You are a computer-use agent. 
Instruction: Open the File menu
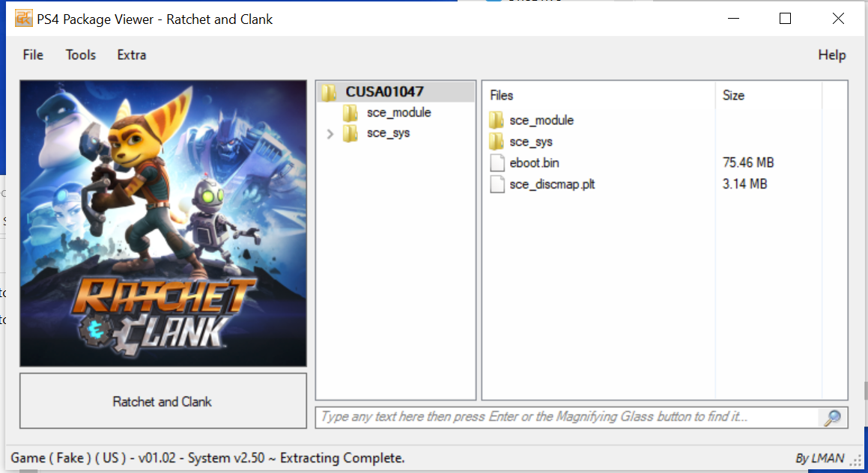[33, 55]
